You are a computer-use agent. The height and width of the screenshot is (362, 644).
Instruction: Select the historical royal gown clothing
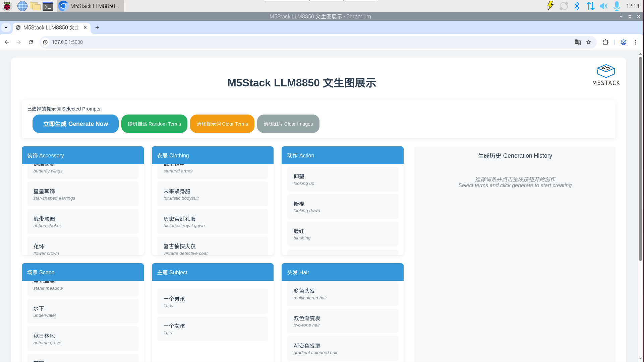point(213,222)
